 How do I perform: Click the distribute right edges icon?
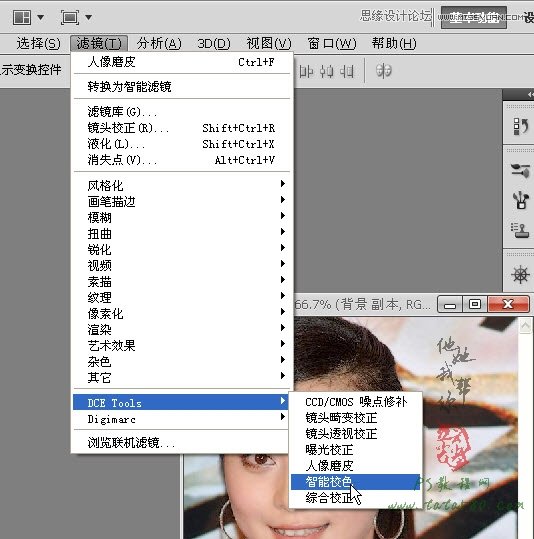[x=347, y=72]
